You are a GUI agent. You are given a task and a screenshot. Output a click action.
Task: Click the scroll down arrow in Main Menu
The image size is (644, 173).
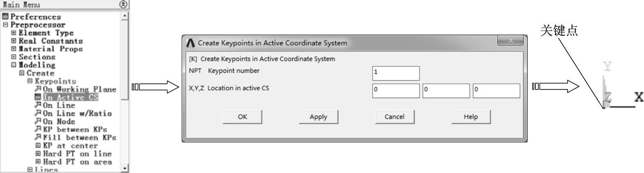pos(125,168)
